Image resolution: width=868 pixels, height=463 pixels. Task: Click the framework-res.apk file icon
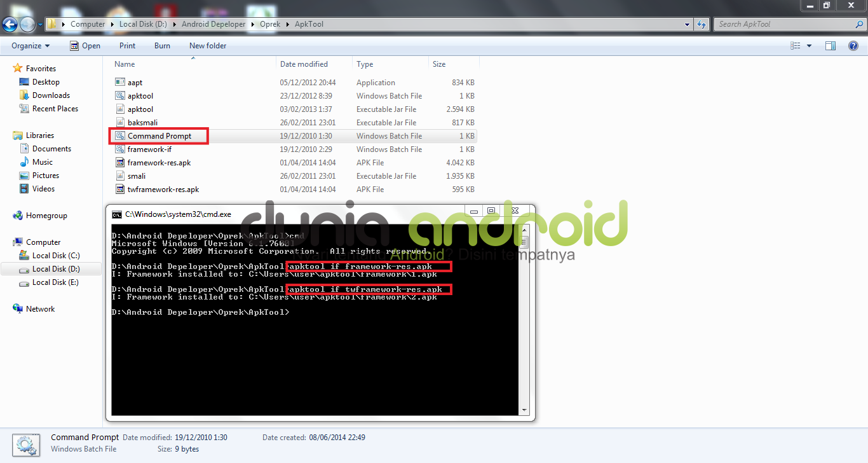click(x=119, y=162)
